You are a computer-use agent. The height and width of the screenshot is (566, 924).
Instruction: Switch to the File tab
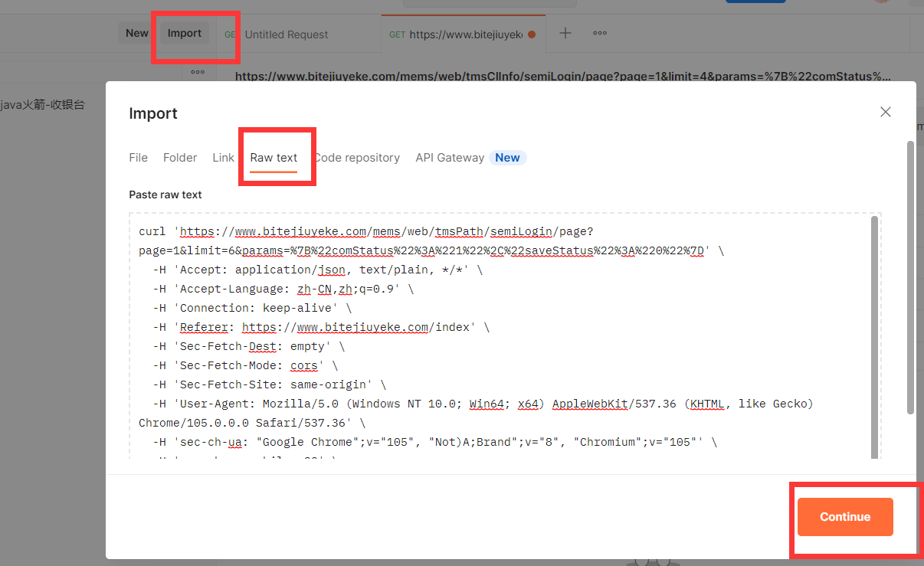point(138,157)
